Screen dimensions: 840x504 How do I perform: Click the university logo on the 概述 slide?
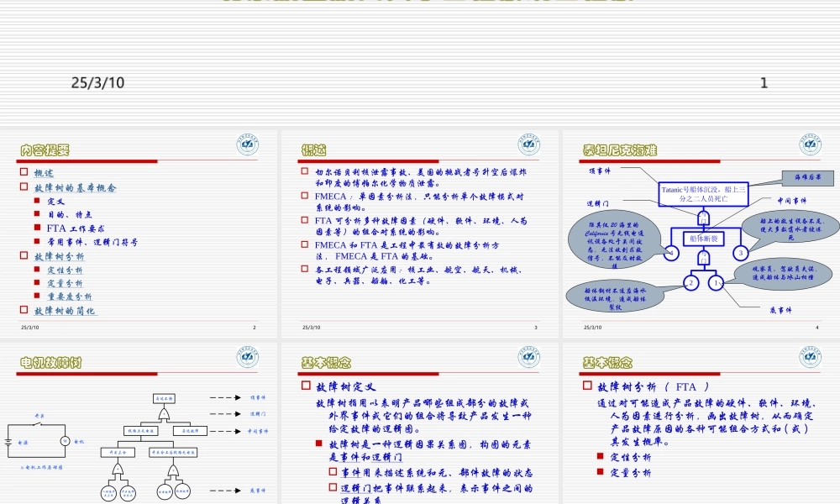point(528,144)
